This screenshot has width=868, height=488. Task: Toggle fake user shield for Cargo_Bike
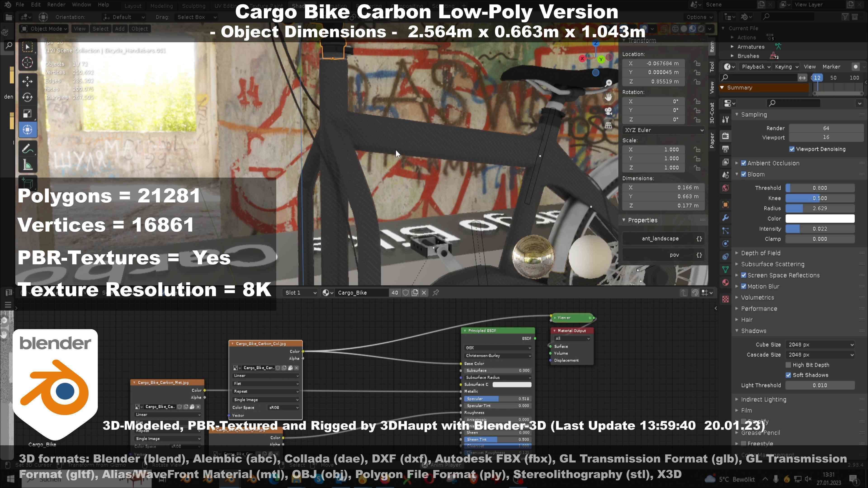tap(406, 293)
